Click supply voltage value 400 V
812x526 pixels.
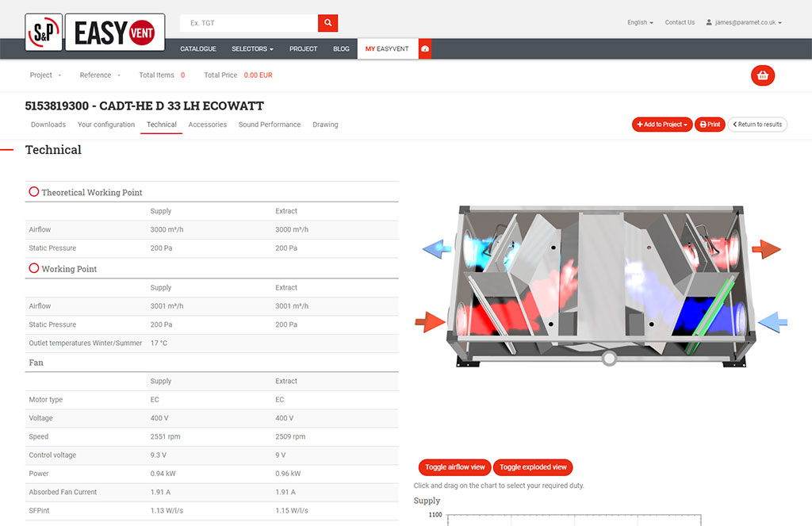click(159, 418)
